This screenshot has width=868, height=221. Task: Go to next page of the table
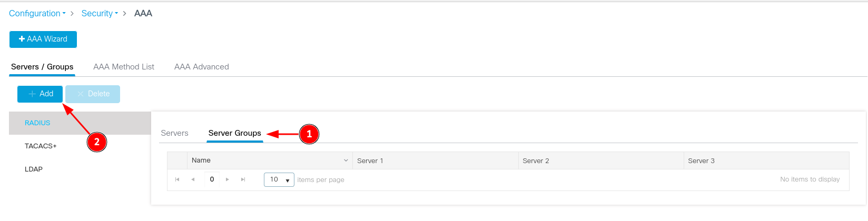(227, 179)
